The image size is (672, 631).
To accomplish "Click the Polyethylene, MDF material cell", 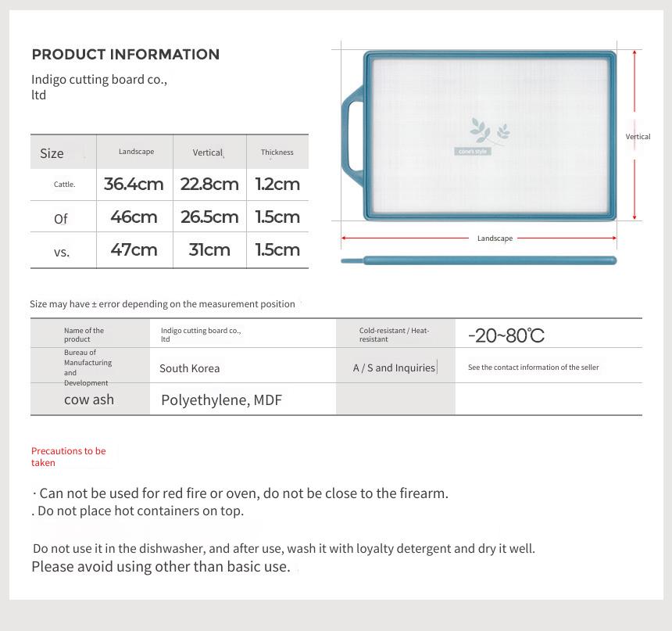I will point(222,400).
